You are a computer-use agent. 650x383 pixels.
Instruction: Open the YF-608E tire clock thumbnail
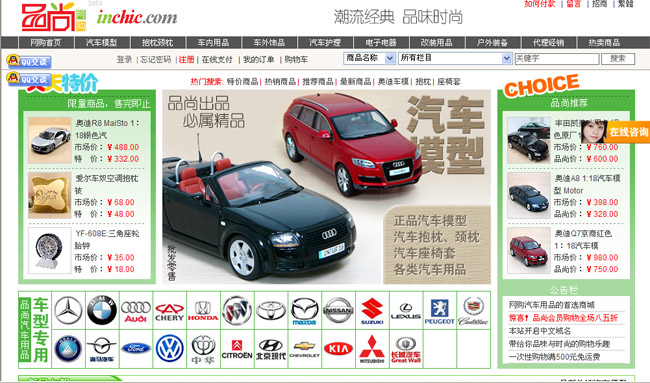pyautogui.click(x=50, y=250)
